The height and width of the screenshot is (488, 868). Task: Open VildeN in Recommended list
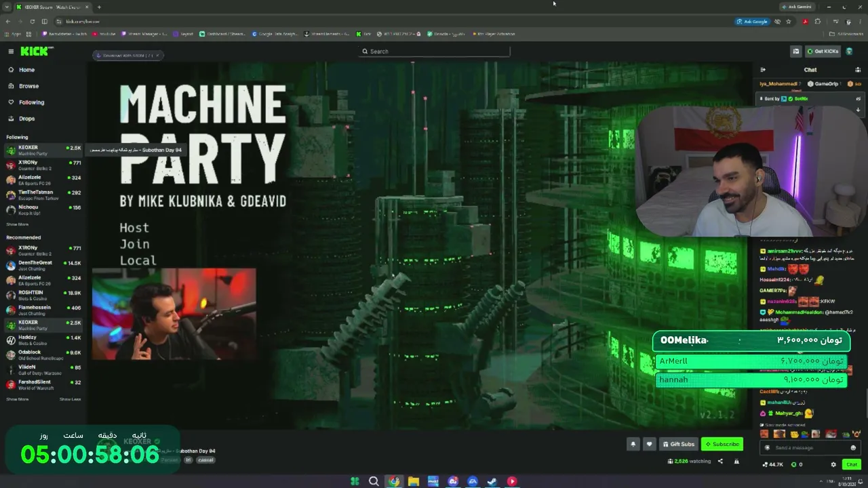pos(43,370)
